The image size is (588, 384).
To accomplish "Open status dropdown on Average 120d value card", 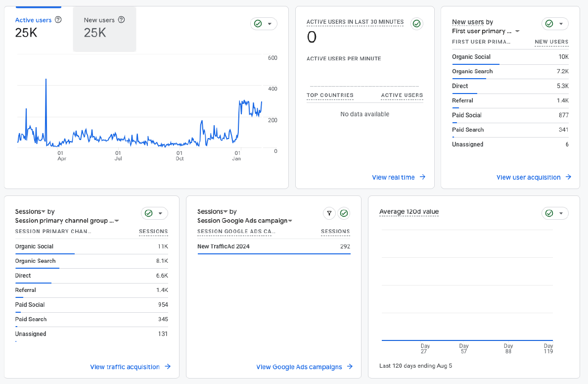I will (x=561, y=213).
